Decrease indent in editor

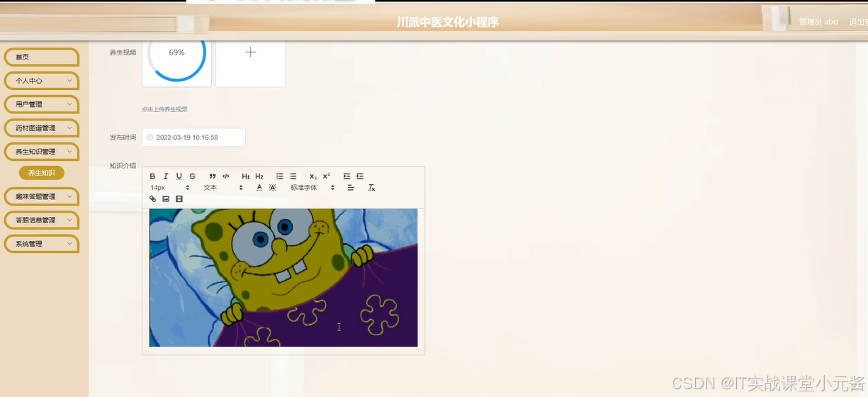(x=346, y=177)
